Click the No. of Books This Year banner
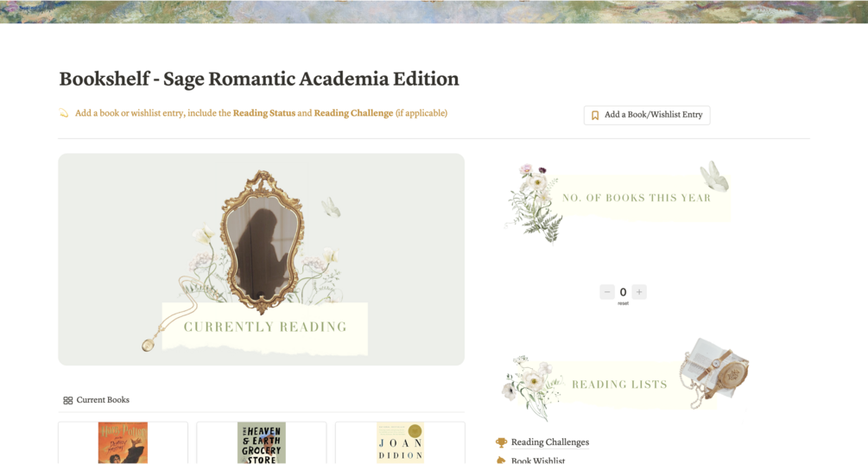This screenshot has width=868, height=464. click(x=635, y=198)
